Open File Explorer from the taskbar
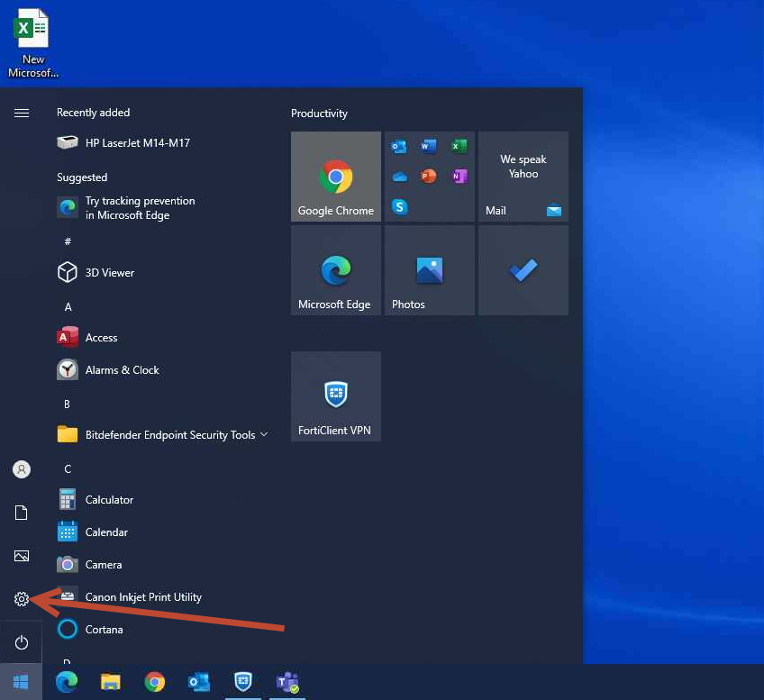This screenshot has height=700, width=764. pyautogui.click(x=111, y=682)
